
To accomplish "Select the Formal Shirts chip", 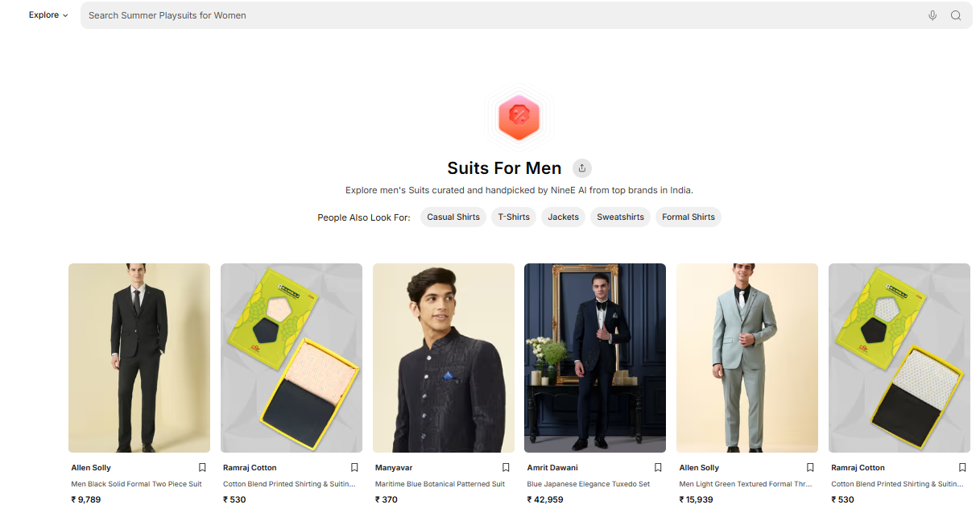I will pyautogui.click(x=688, y=217).
